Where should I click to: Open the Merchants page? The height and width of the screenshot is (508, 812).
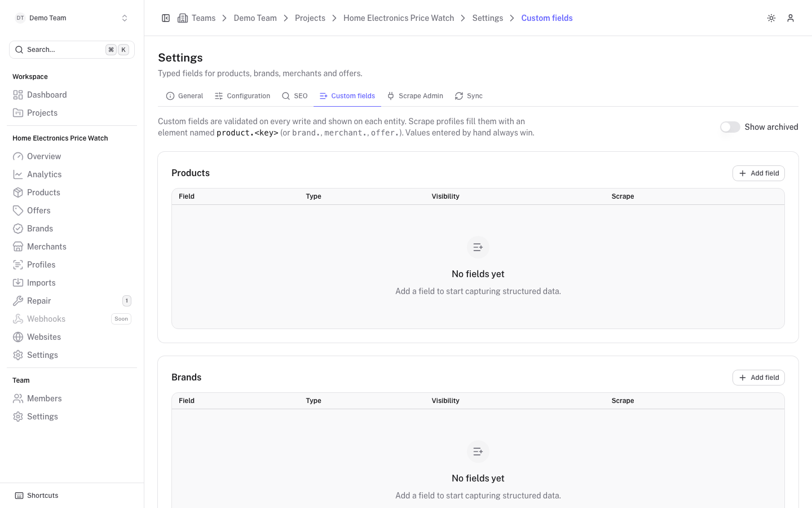coord(72,247)
